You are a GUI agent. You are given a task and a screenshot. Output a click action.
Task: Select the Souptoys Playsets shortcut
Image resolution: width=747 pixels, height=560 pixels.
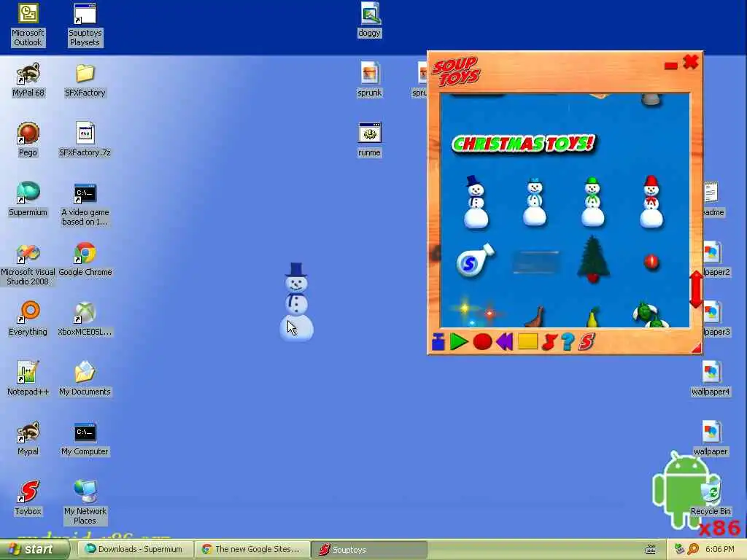[85, 25]
